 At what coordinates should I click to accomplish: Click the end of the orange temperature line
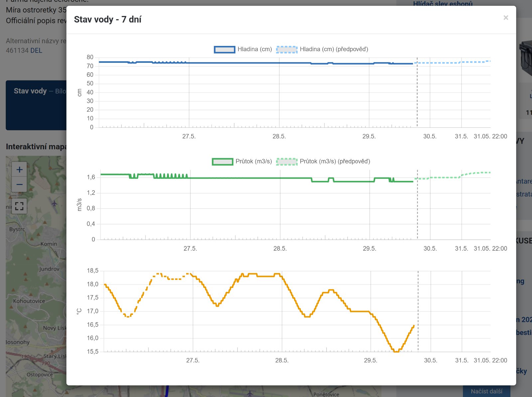(x=414, y=326)
